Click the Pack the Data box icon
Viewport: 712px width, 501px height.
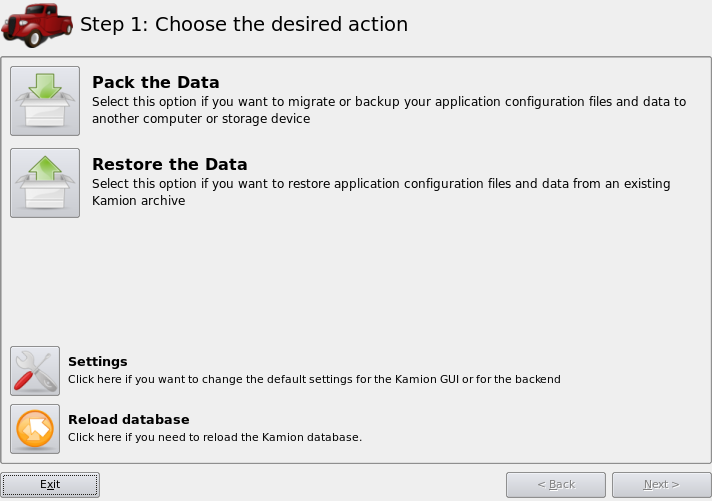pyautogui.click(x=45, y=101)
